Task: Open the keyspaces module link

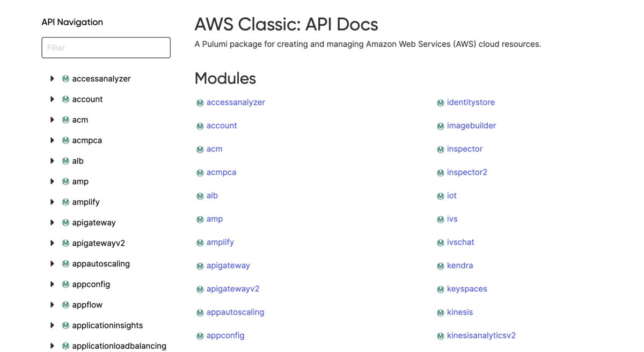Action: pos(467,289)
